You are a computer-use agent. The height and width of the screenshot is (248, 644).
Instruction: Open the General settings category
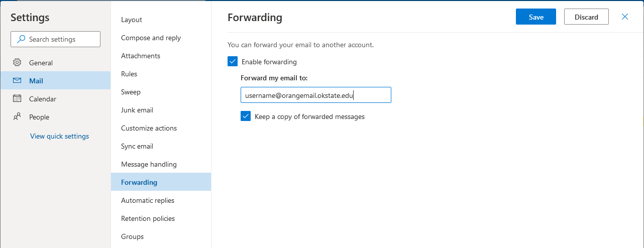(x=55, y=63)
